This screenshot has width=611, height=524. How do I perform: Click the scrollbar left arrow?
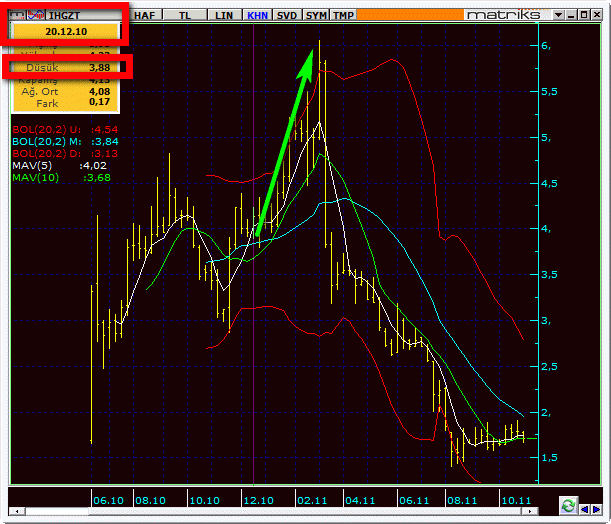coord(16,511)
